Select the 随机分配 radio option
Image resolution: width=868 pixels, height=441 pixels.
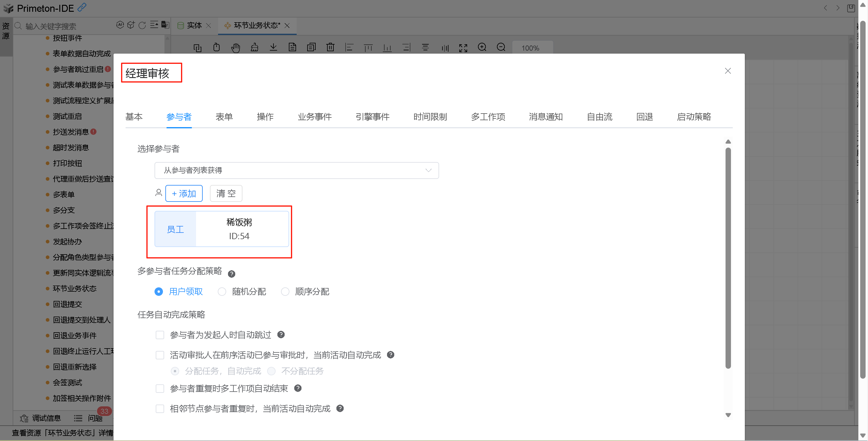[x=222, y=291]
